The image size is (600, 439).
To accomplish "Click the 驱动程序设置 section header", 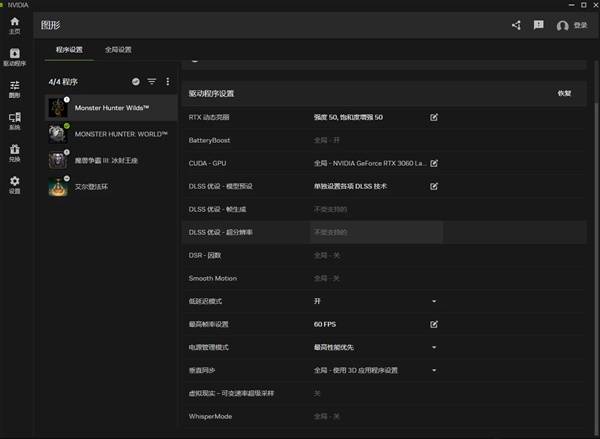I will click(211, 93).
